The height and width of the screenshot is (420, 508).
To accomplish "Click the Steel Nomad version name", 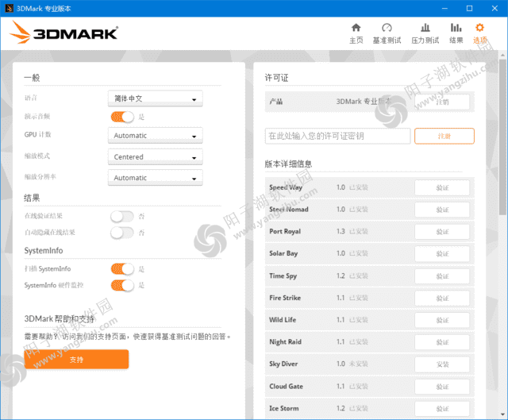I will click(289, 210).
